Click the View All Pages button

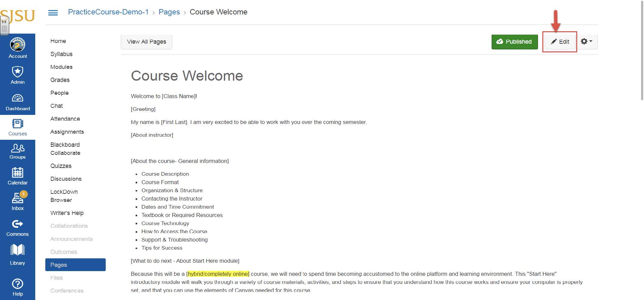146,42
